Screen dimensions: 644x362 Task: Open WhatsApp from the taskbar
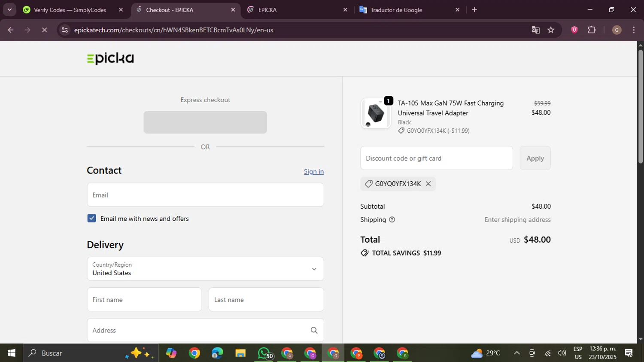click(x=265, y=353)
